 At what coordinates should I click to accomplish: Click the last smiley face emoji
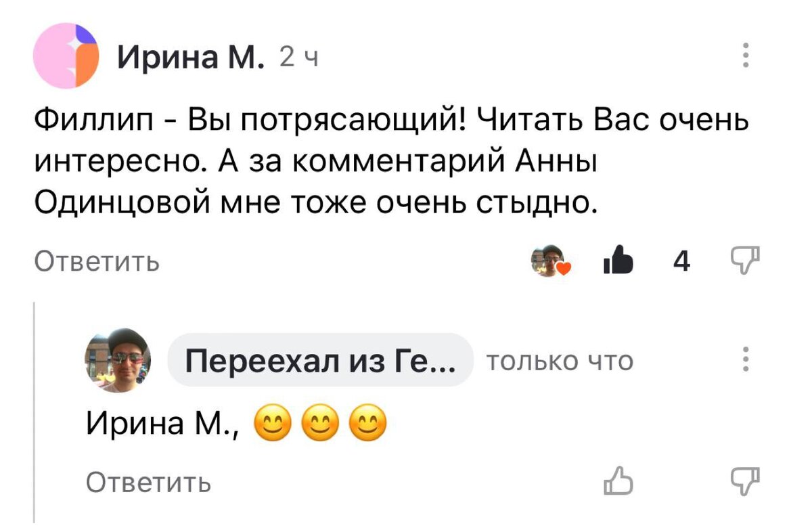[x=366, y=424]
